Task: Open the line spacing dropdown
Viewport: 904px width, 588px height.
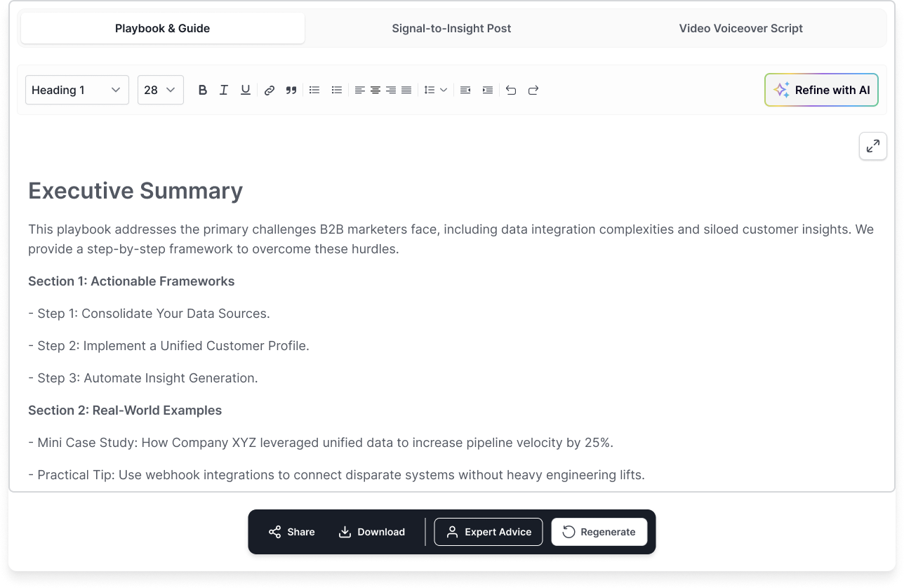Action: 435,90
